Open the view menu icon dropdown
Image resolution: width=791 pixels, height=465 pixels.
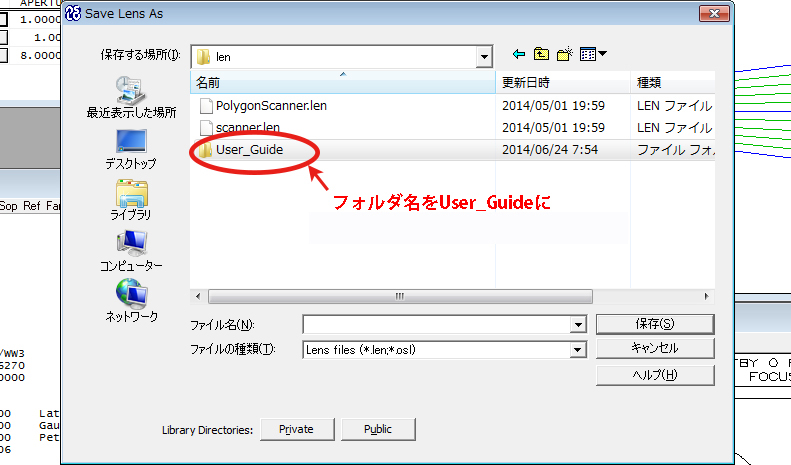[593, 54]
